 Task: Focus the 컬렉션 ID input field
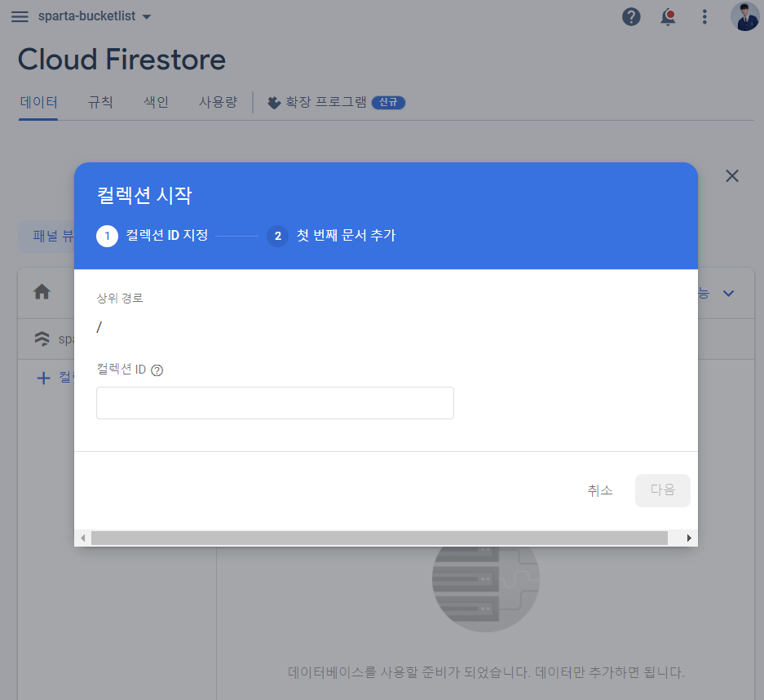click(275, 403)
